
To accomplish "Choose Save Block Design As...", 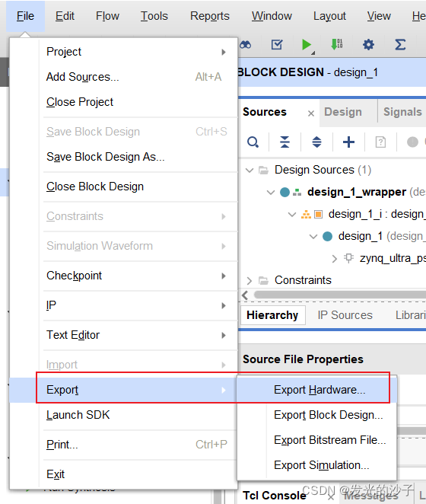I will click(138, 157).
